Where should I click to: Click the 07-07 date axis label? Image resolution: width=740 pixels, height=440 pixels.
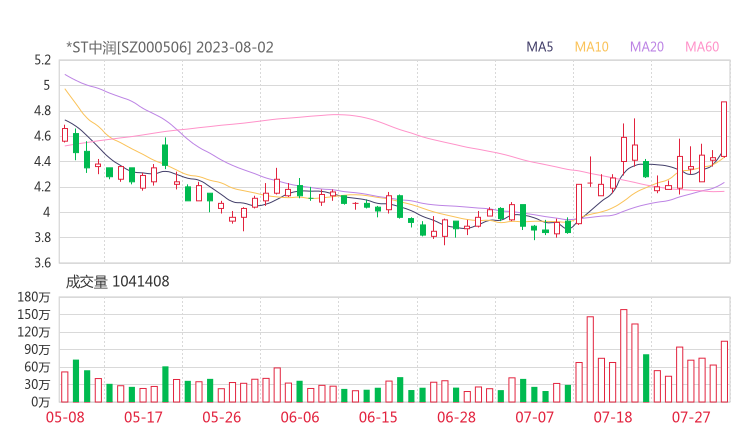(x=534, y=417)
